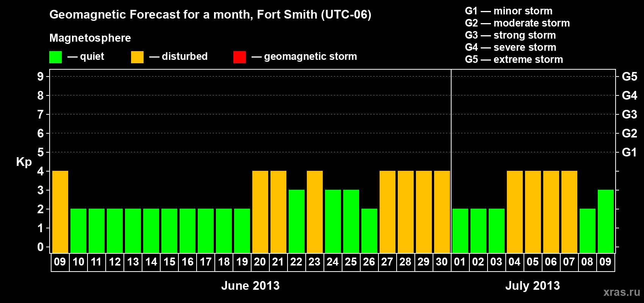This screenshot has width=644, height=303.
Task: Click the green quiet legend swatch
Action: (x=55, y=57)
